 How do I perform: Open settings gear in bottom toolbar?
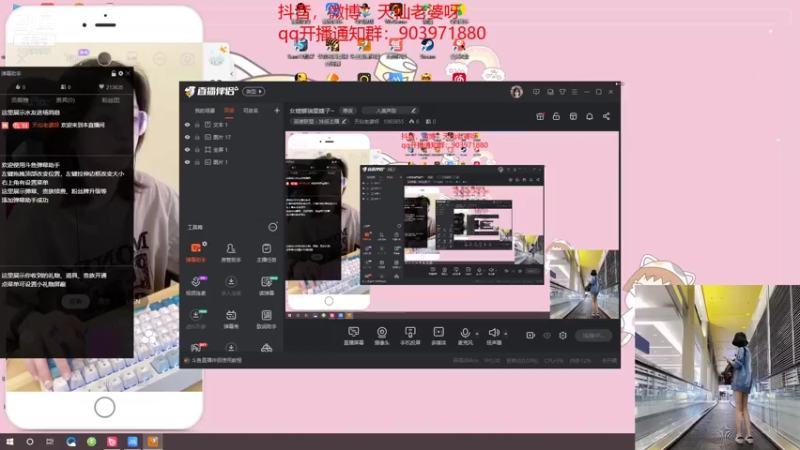pyautogui.click(x=563, y=335)
